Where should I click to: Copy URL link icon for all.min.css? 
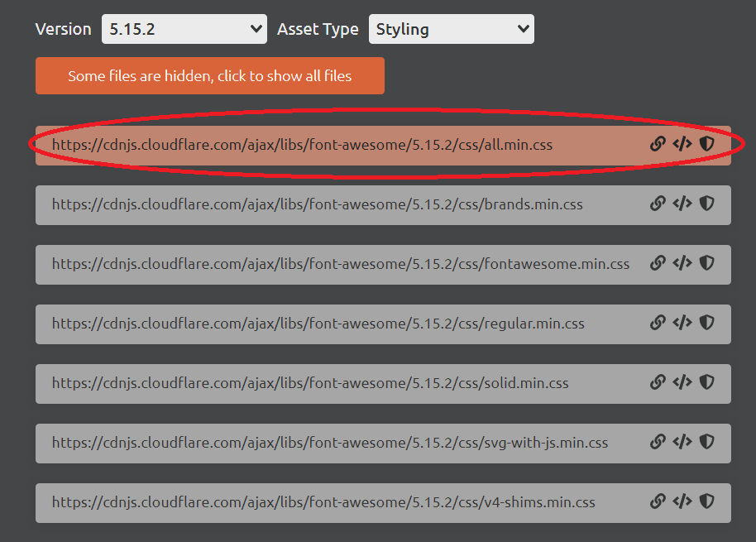pos(658,144)
